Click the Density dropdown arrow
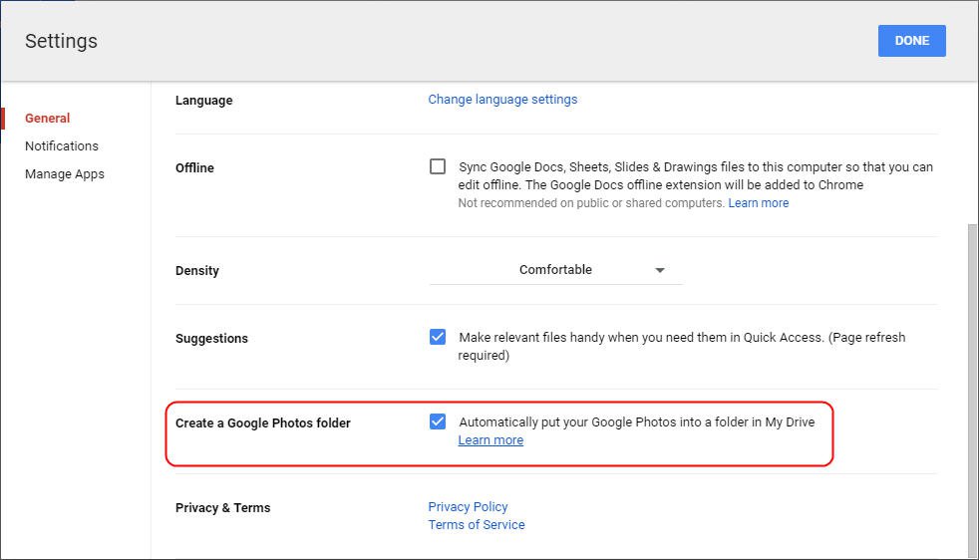The width and height of the screenshot is (979, 560). click(659, 270)
